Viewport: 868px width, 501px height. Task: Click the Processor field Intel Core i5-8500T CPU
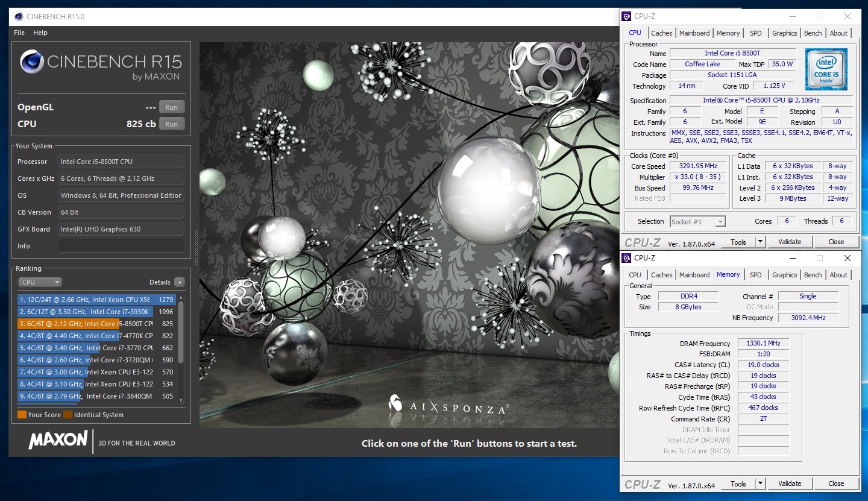(121, 162)
